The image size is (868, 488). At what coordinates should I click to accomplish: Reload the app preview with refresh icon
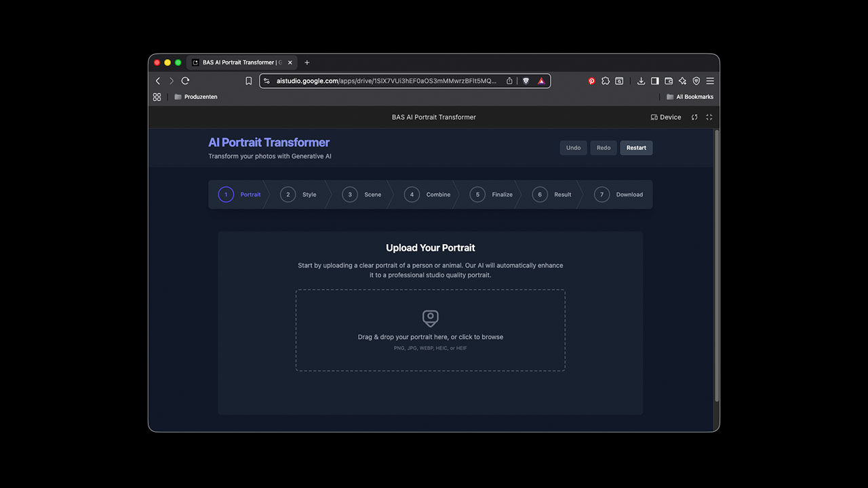(694, 117)
